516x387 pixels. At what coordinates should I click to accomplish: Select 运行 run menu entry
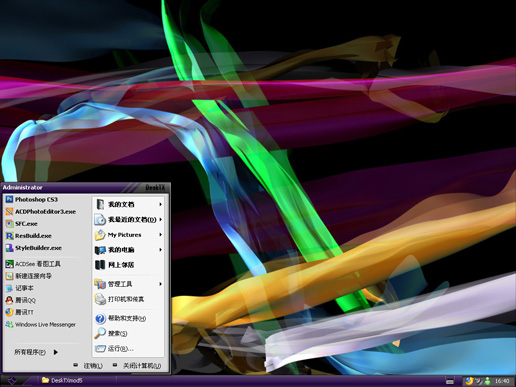(x=128, y=349)
